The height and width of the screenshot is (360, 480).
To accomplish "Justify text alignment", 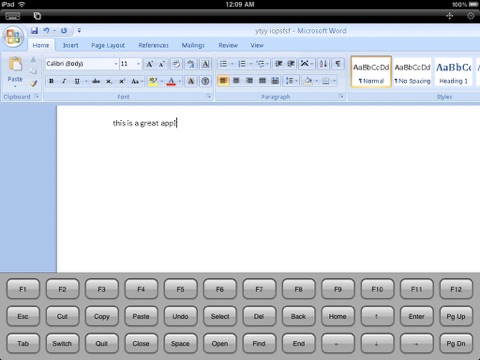I will (x=262, y=81).
